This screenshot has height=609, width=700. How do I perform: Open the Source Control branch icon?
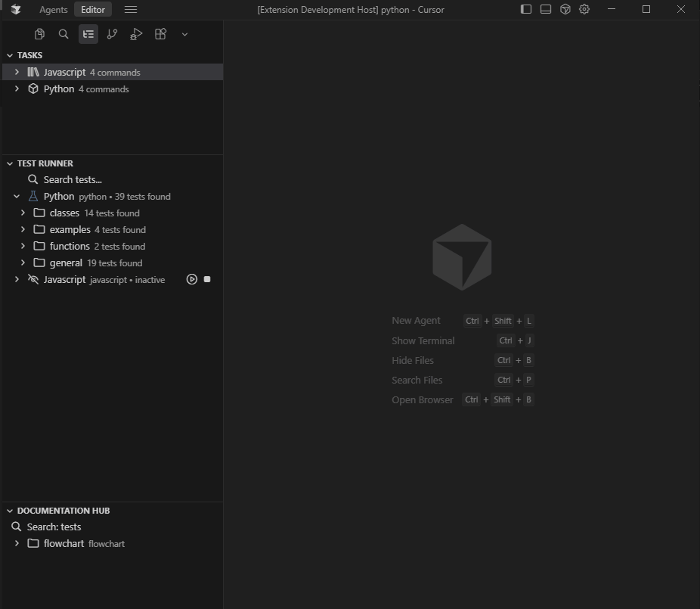click(112, 34)
